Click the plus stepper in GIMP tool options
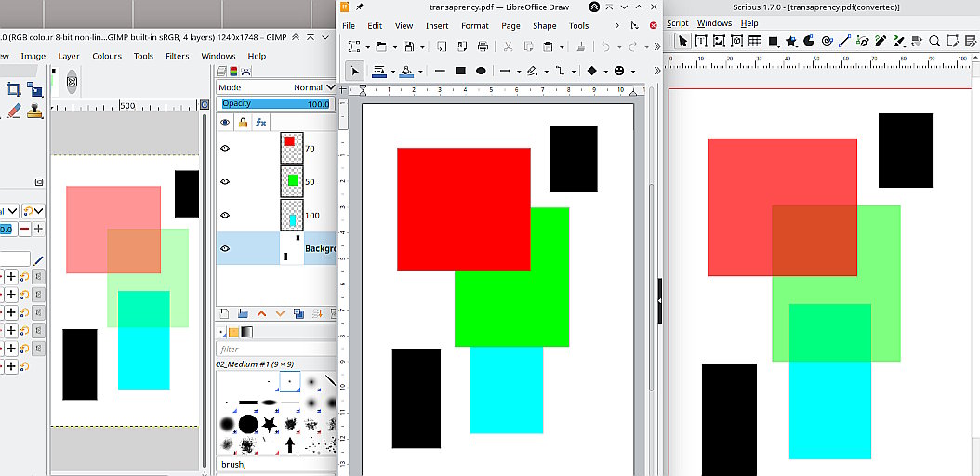Image resolution: width=980 pixels, height=476 pixels. [39, 230]
